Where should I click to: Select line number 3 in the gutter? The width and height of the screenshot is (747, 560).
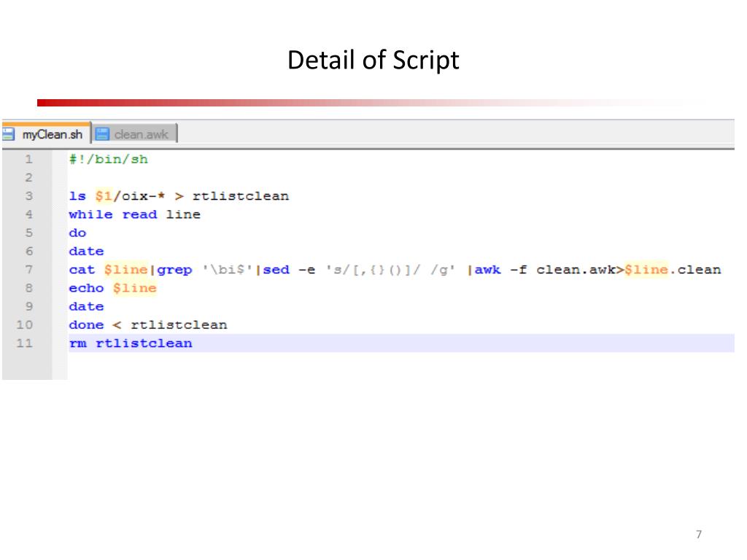(x=28, y=196)
